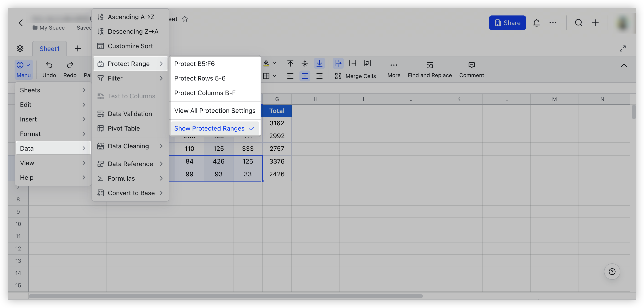Screen dimensions: 644x308
Task: Toggle Show Protected Ranges option
Action: click(x=214, y=128)
